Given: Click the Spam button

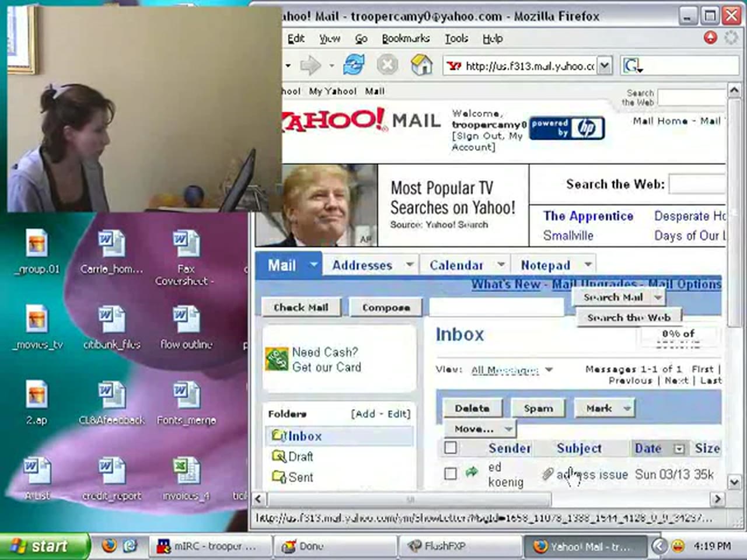Looking at the screenshot, I should 538,408.
